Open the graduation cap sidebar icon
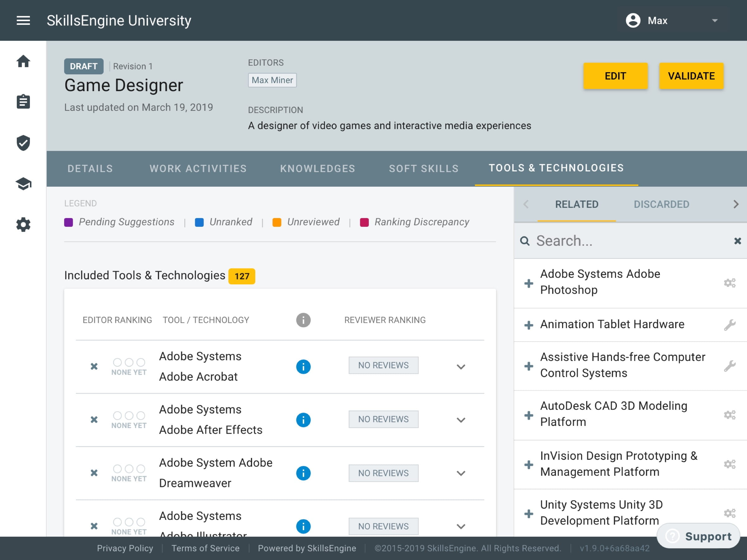Viewport: 747px width, 560px height. (x=23, y=184)
